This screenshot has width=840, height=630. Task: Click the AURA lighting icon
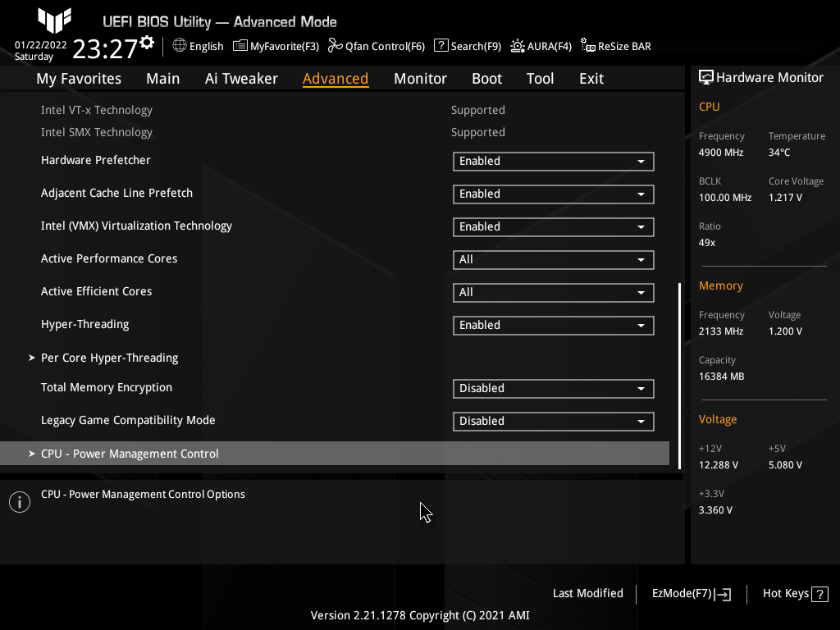click(x=518, y=46)
